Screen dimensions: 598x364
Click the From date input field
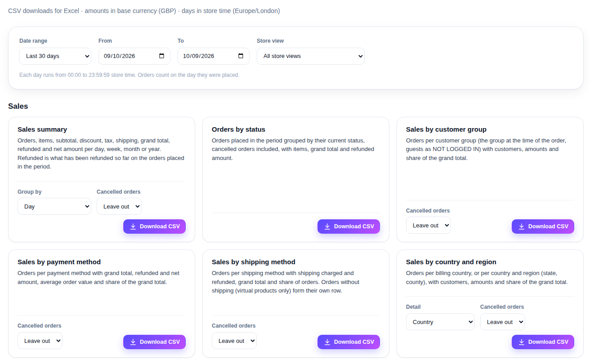[134, 56]
